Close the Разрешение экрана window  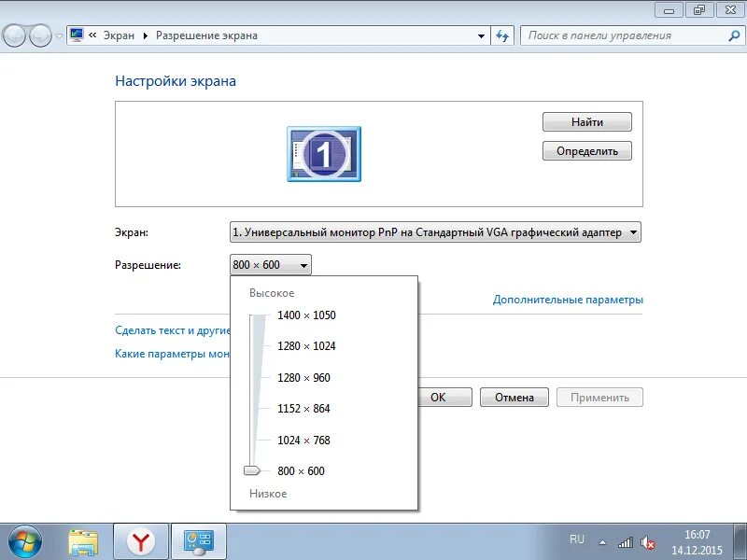(730, 9)
